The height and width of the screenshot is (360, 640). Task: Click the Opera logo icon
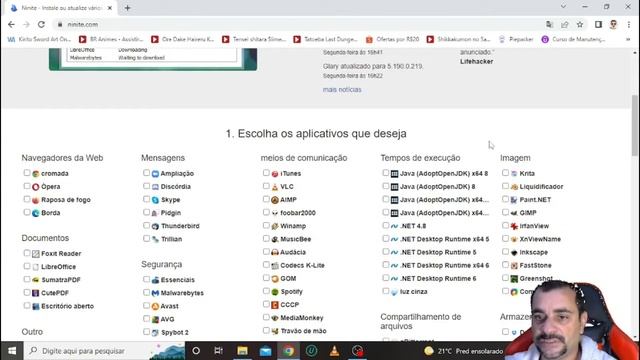coord(36,187)
